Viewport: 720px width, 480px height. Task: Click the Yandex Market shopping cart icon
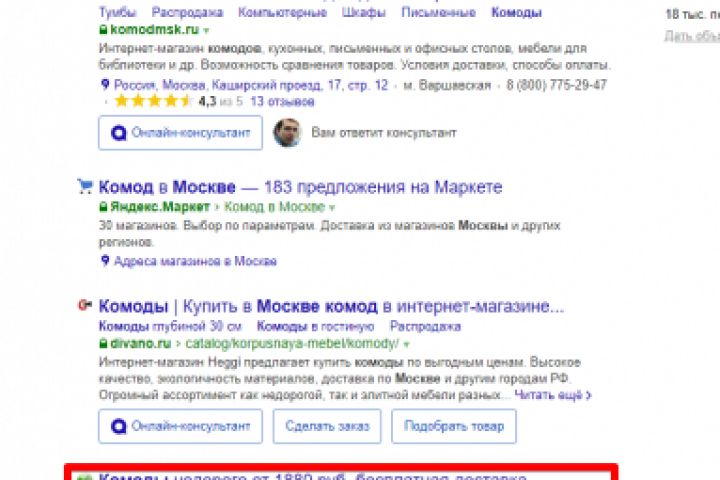pyautogui.click(x=85, y=186)
